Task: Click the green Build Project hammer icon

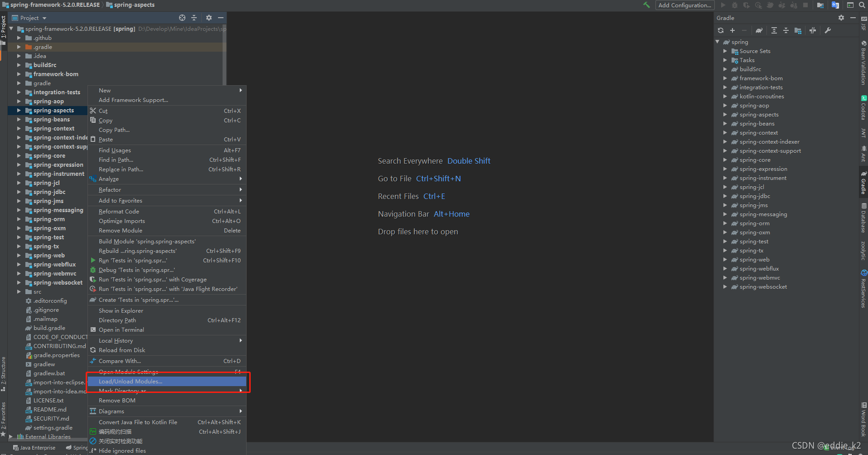Action: [646, 5]
